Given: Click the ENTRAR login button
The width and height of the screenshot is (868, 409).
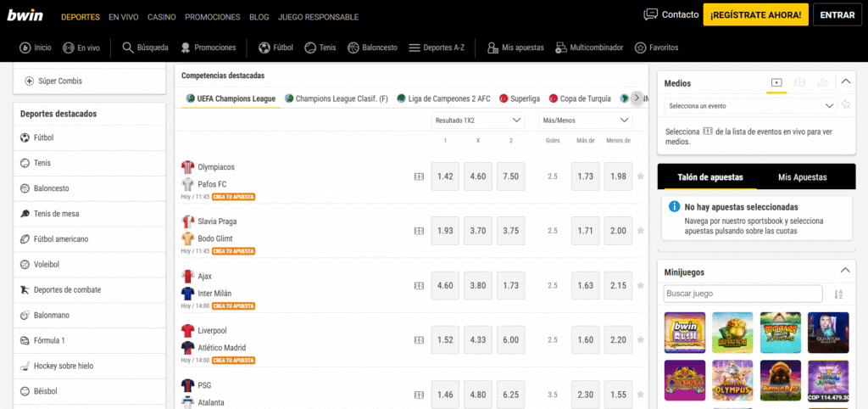Looking at the screenshot, I should click(837, 15).
